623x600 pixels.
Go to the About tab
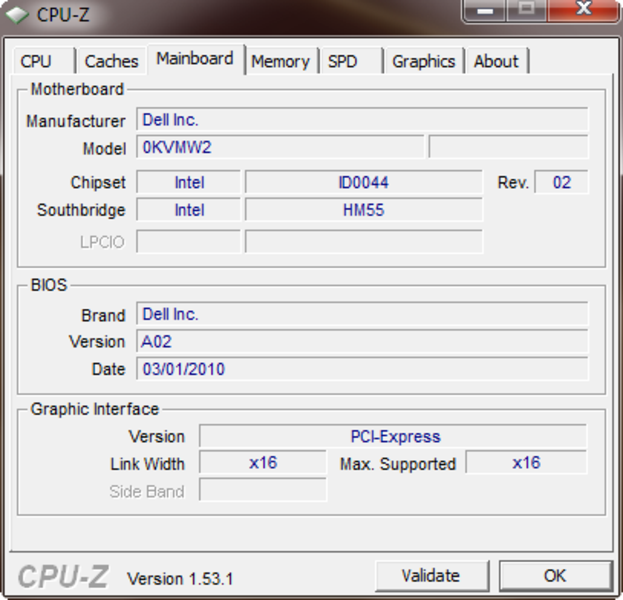pyautogui.click(x=497, y=61)
